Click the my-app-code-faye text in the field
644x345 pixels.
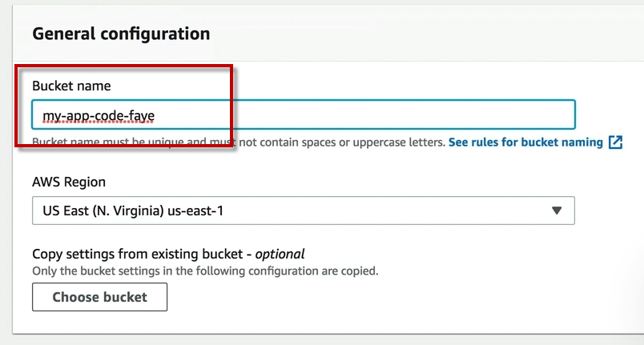click(x=99, y=115)
